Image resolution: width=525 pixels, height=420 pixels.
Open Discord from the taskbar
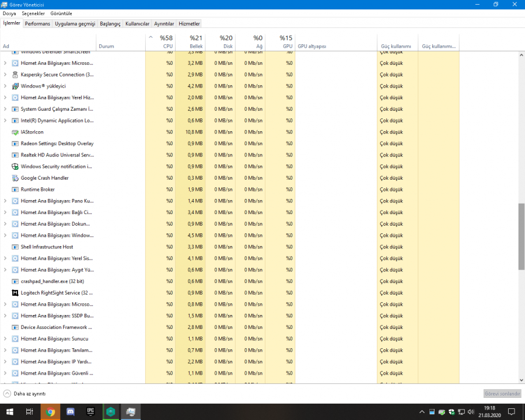pos(71,412)
